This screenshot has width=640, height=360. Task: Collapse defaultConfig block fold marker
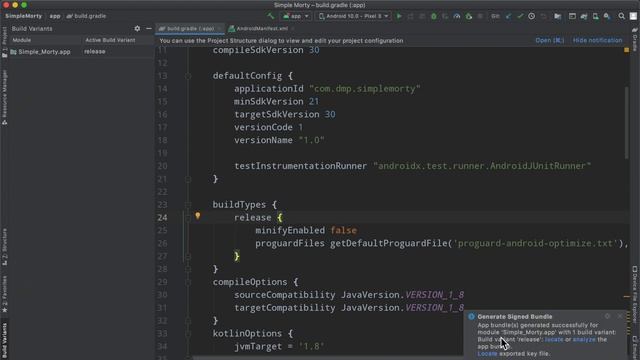[188, 76]
